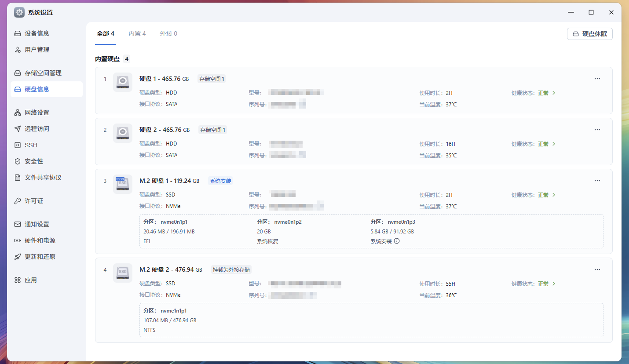Click the 硬盘休眠 button
Image resolution: width=629 pixels, height=364 pixels.
click(590, 34)
